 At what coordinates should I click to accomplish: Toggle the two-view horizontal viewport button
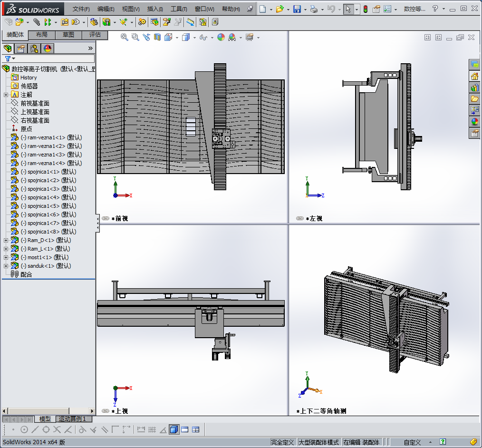coord(184,429)
